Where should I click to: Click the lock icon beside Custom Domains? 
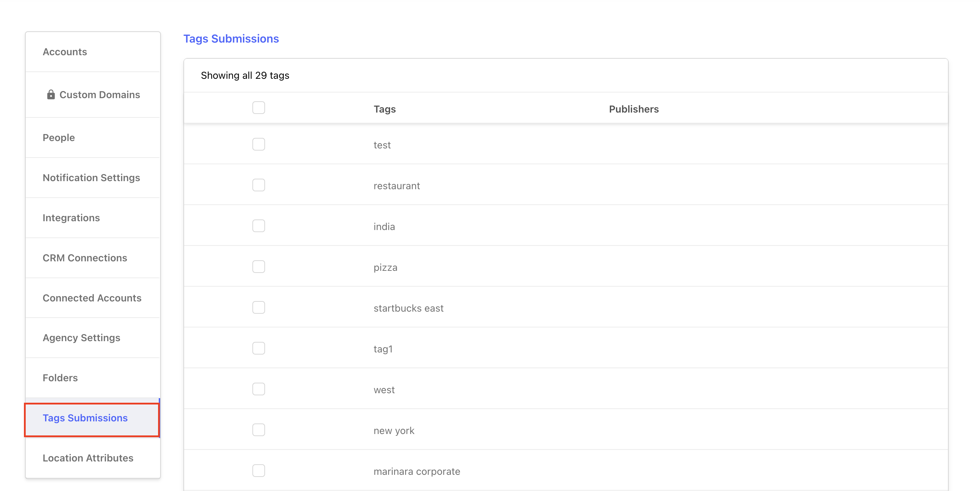point(51,94)
